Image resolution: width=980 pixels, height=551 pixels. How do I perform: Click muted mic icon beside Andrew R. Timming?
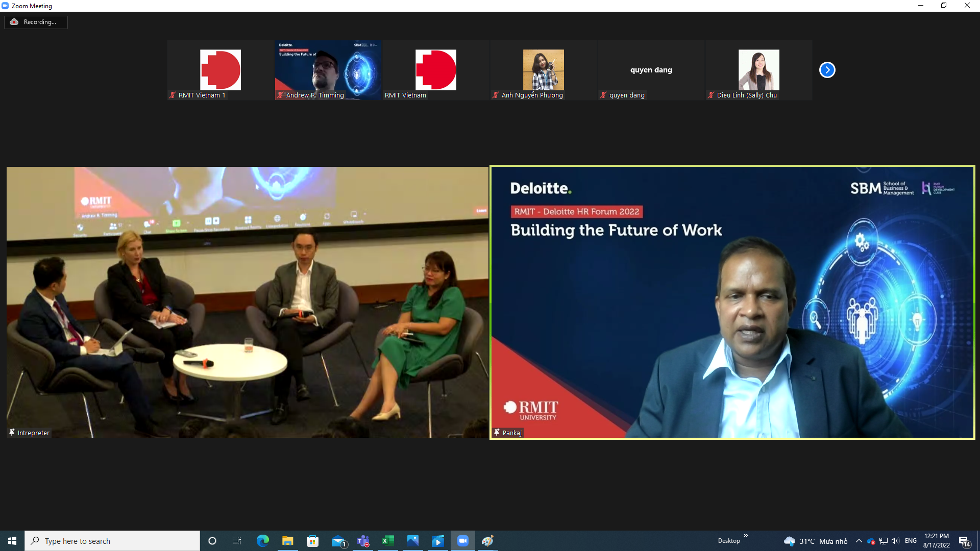(280, 95)
